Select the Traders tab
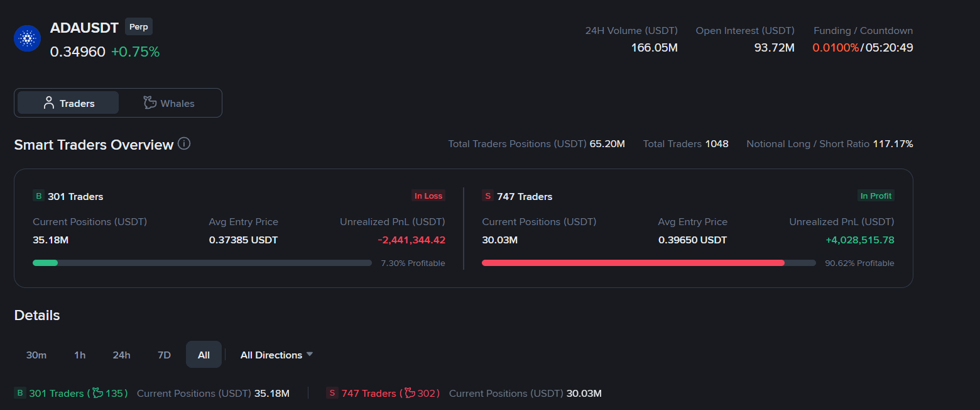 (x=68, y=103)
